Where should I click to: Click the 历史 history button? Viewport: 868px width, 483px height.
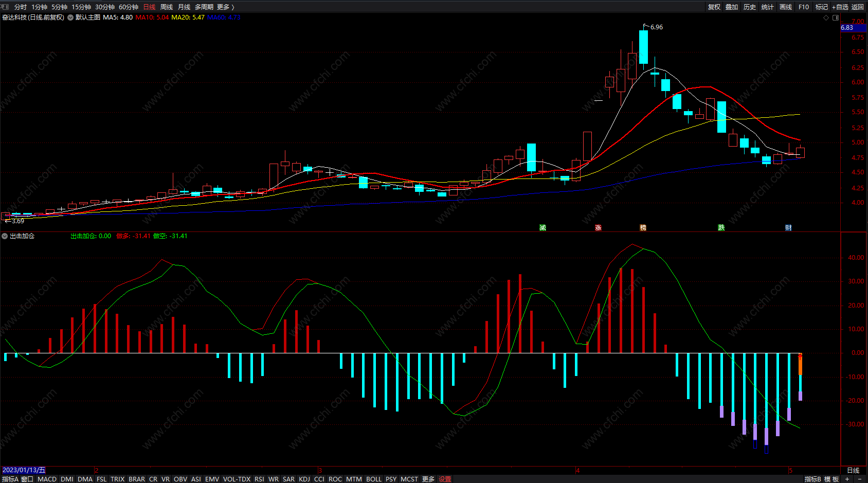750,7
